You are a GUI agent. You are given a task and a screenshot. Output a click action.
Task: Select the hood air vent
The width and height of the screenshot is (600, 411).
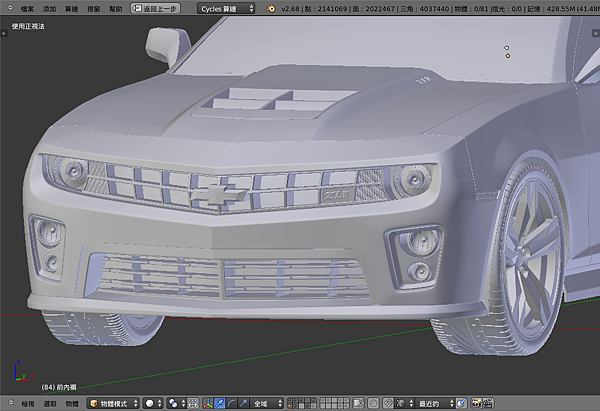coord(276,103)
